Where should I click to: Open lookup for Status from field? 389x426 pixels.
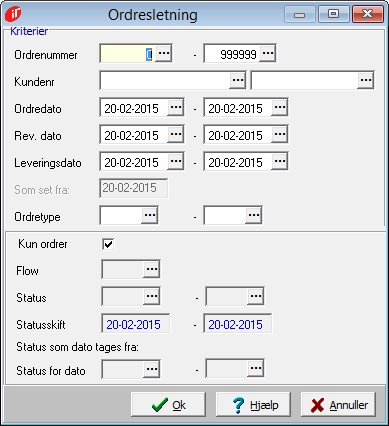(x=152, y=296)
